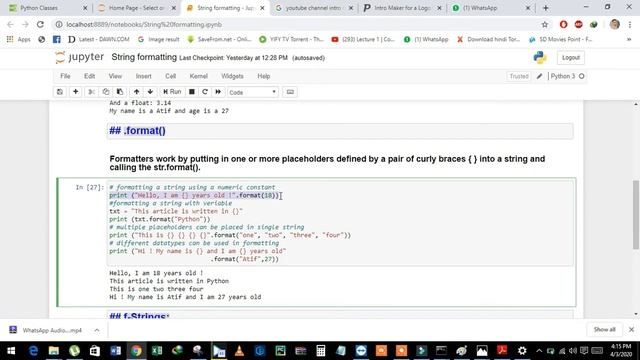The image size is (640, 360).
Task: Open the Help menu
Action: click(264, 76)
